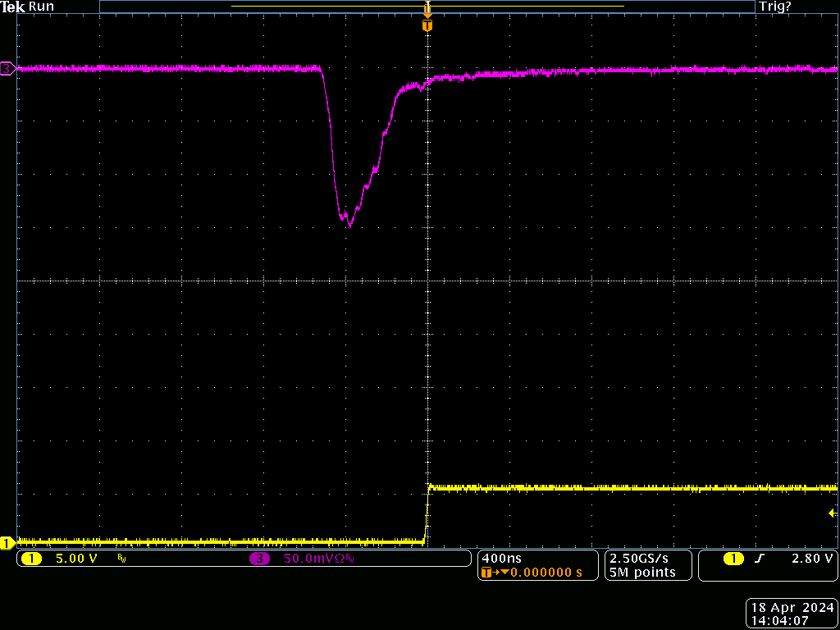The width and height of the screenshot is (840, 630).
Task: Click the 5M points record length
Action: [643, 572]
